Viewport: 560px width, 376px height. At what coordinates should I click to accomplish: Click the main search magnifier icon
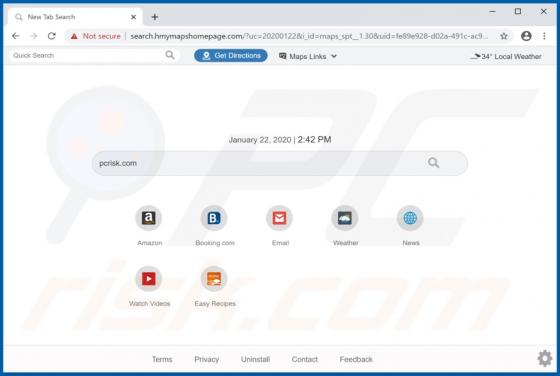433,163
